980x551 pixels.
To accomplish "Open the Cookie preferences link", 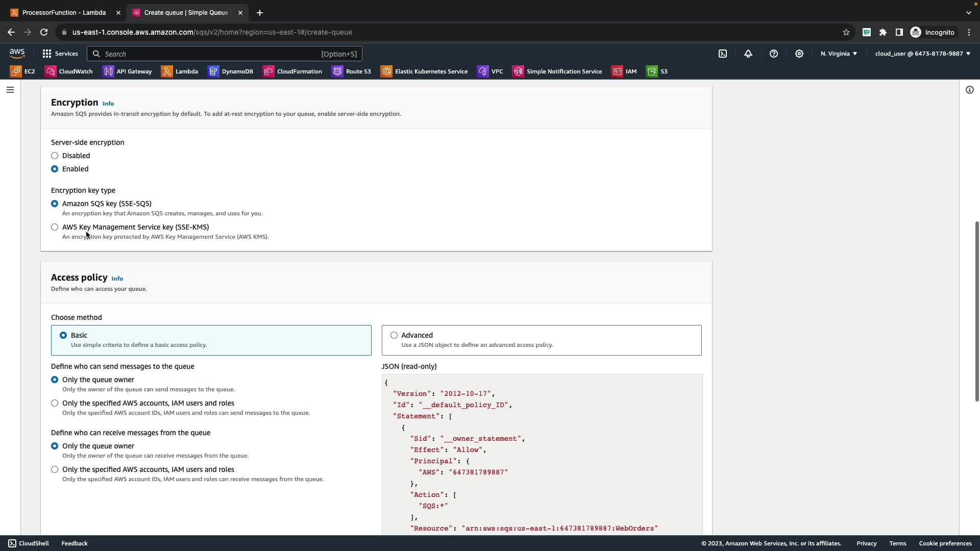I will click(x=945, y=543).
